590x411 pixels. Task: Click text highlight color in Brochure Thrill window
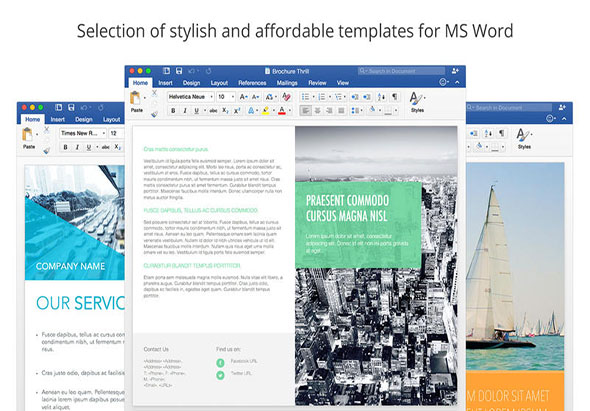click(265, 111)
